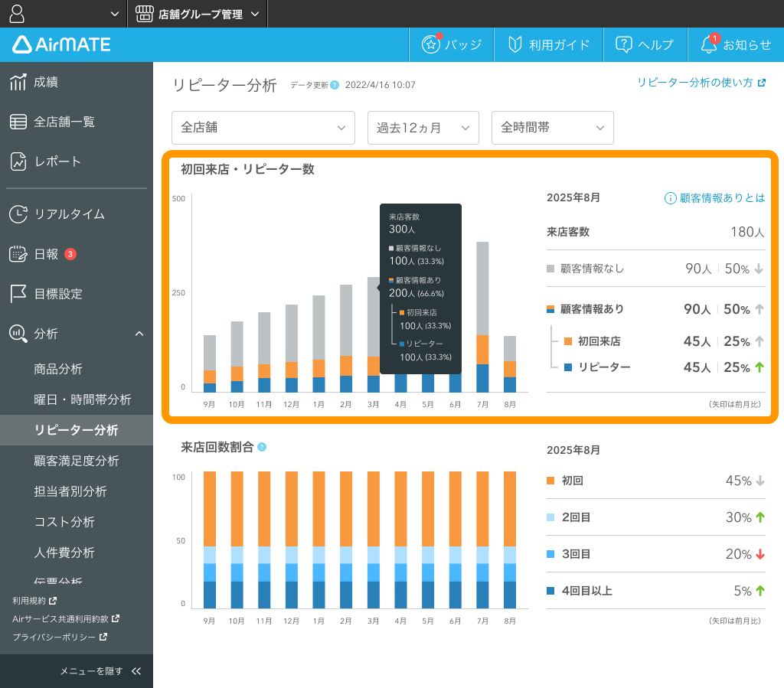Click the 8月 bar in the visit ratio chart
Viewport: 784px width, 688px height.
[509, 540]
